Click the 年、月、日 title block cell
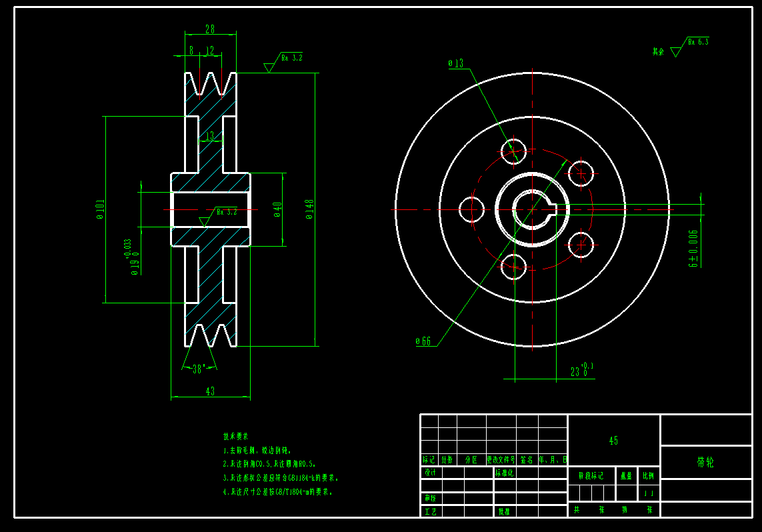 [x=553, y=459]
